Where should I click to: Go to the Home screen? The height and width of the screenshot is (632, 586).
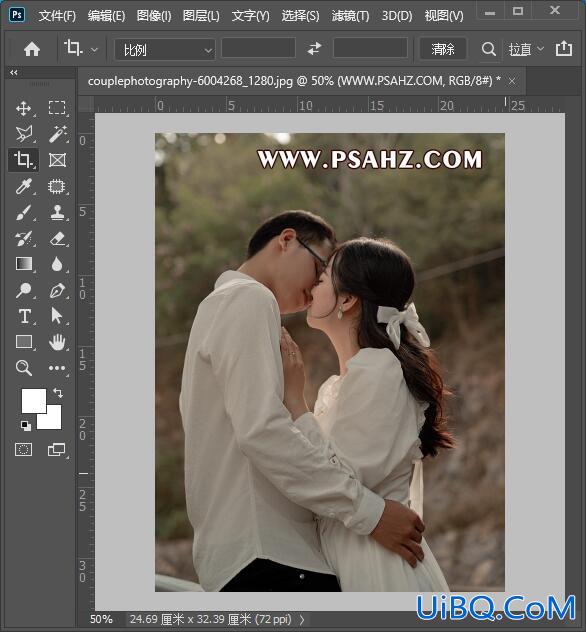click(x=32, y=50)
